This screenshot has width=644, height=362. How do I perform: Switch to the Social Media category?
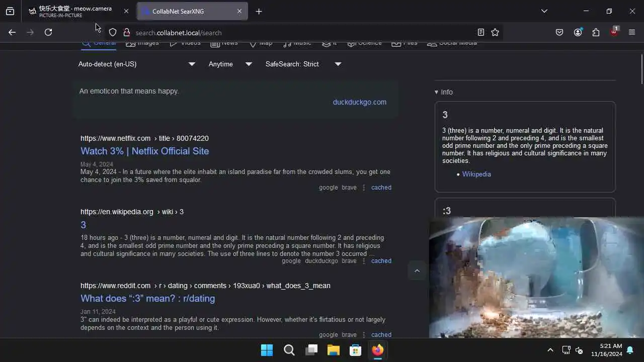point(452,44)
